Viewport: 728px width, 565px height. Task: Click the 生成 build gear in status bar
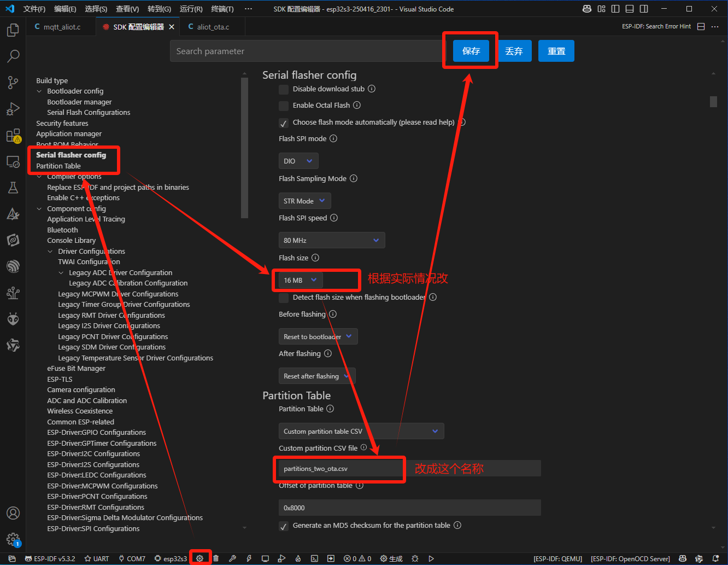click(391, 558)
